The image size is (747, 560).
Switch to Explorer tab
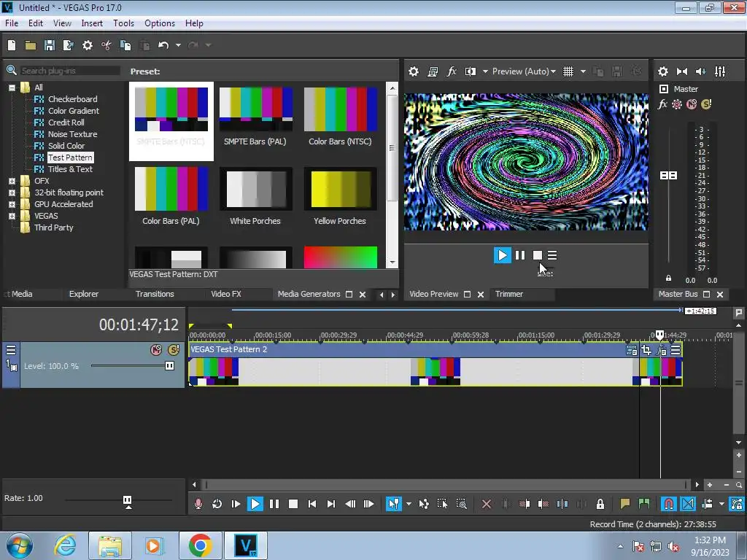coord(84,295)
